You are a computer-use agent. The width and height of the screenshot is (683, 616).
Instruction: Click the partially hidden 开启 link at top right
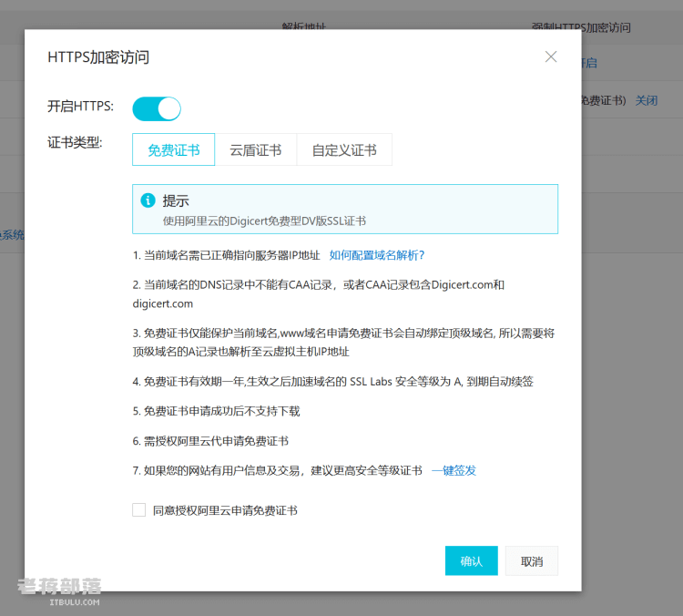pos(589,63)
